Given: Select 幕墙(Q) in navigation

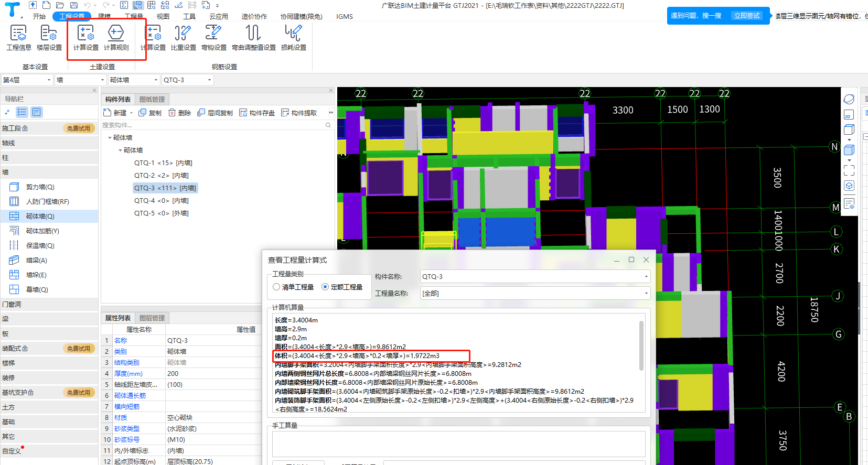Looking at the screenshot, I should pyautogui.click(x=37, y=290).
